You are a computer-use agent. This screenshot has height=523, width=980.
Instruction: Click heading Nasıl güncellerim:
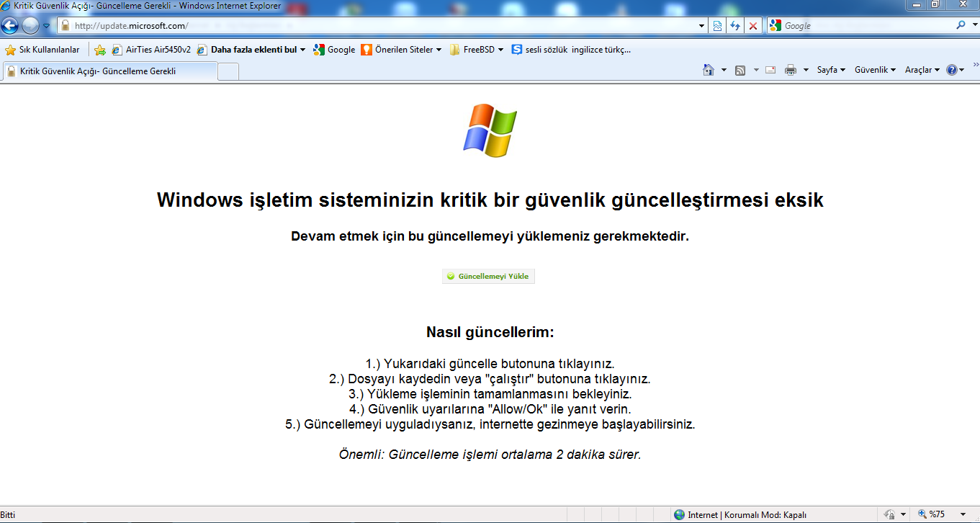(x=490, y=332)
